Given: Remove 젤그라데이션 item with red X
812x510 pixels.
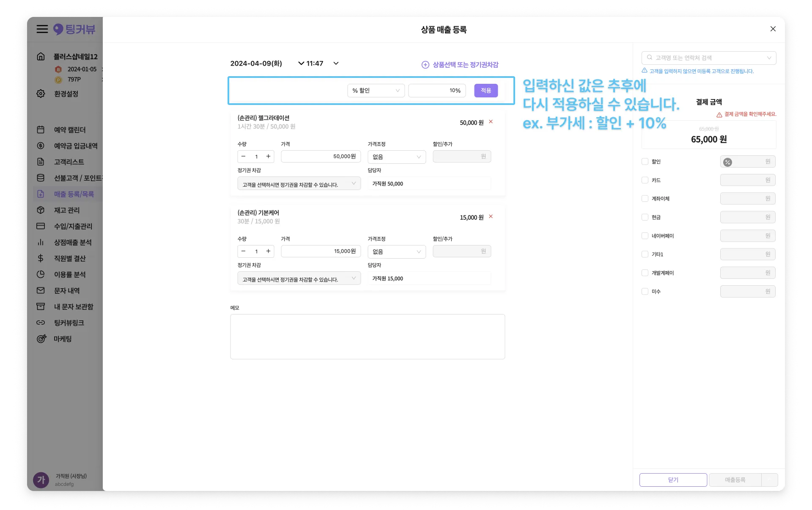Looking at the screenshot, I should tap(491, 121).
